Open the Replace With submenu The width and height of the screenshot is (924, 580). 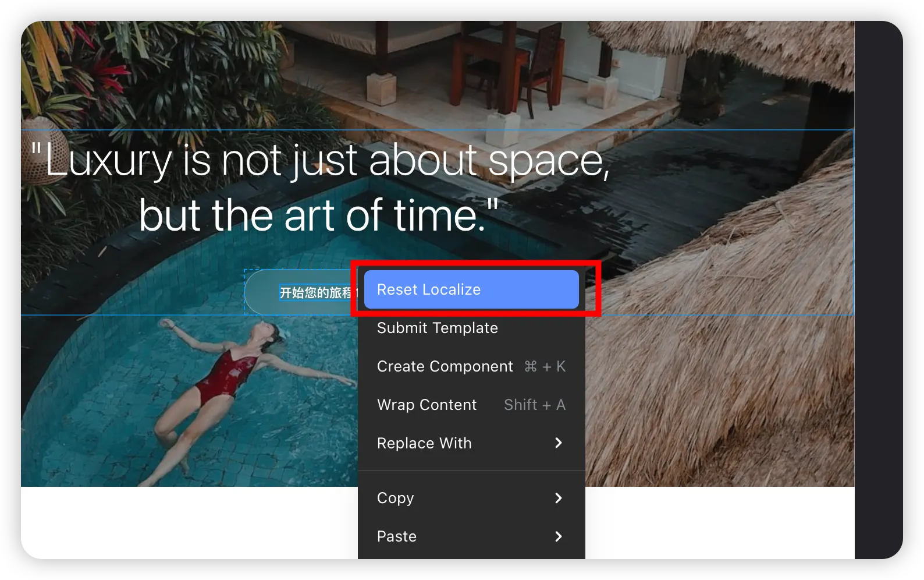424,443
